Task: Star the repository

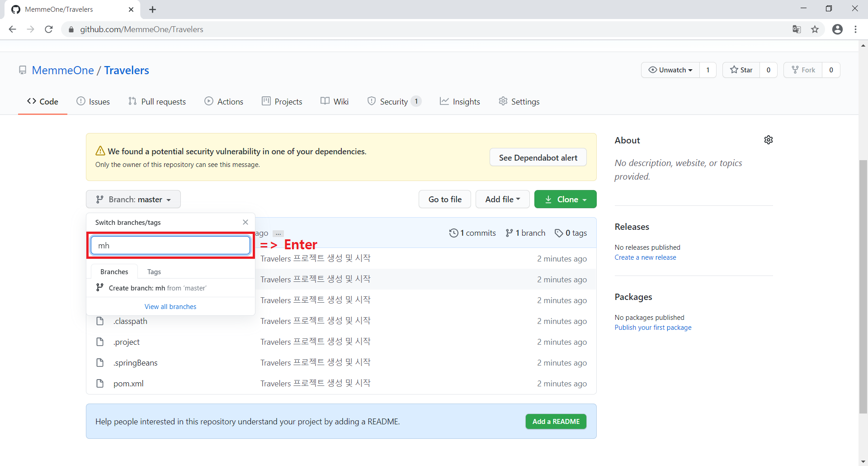Action: tap(741, 70)
